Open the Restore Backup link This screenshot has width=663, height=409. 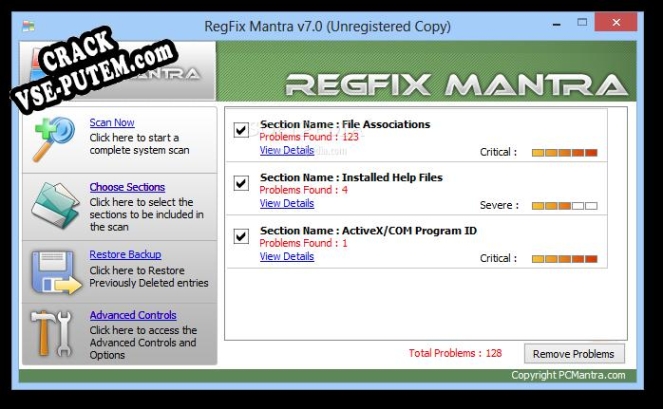125,254
